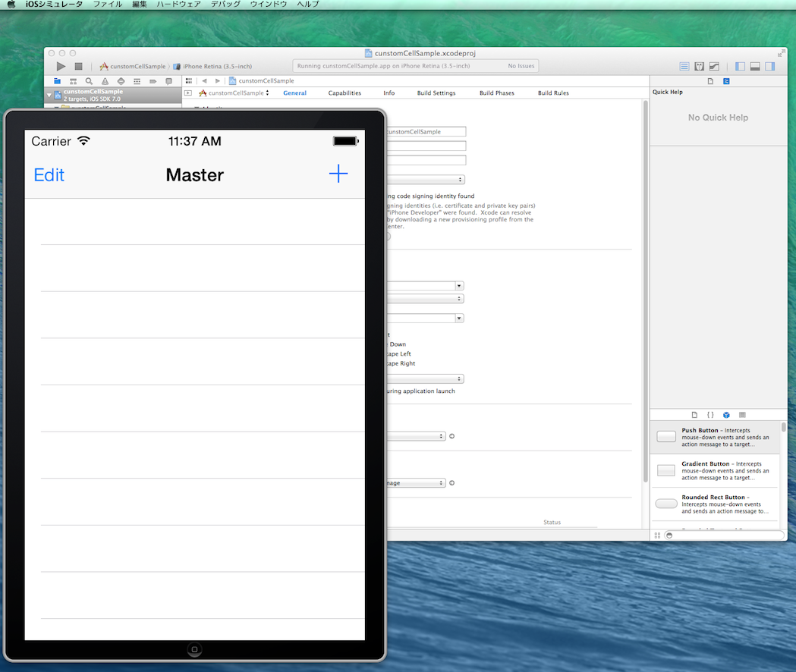Open the cunstomCellSample scheme selector
796x672 pixels.
coord(133,67)
